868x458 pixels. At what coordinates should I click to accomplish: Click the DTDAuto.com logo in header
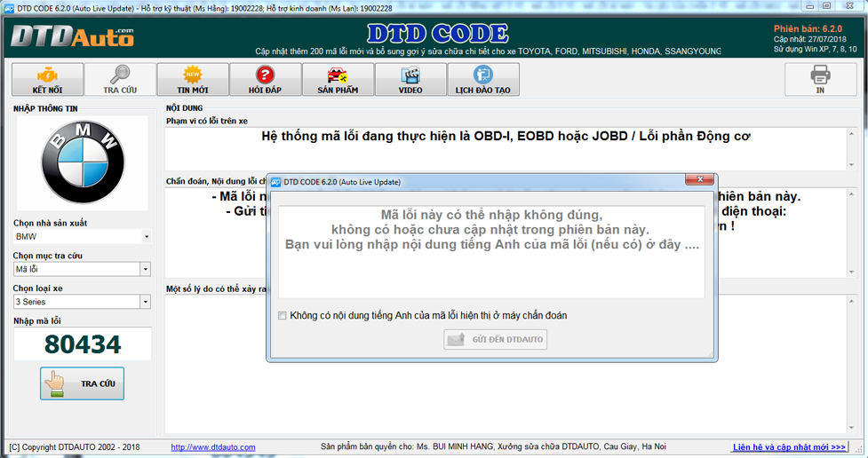[73, 36]
